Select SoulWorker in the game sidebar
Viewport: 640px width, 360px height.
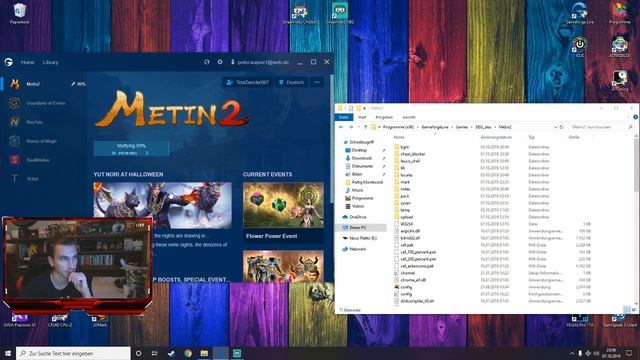click(43, 160)
